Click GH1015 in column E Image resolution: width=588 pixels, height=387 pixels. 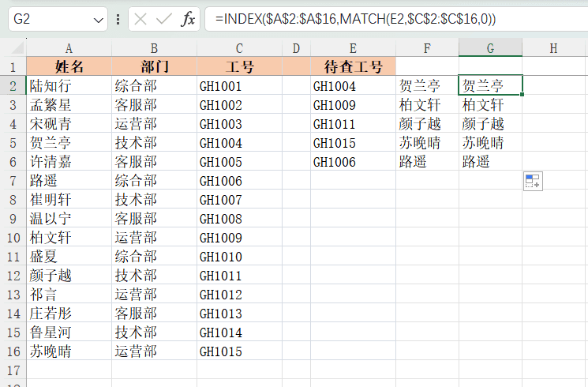tap(353, 142)
